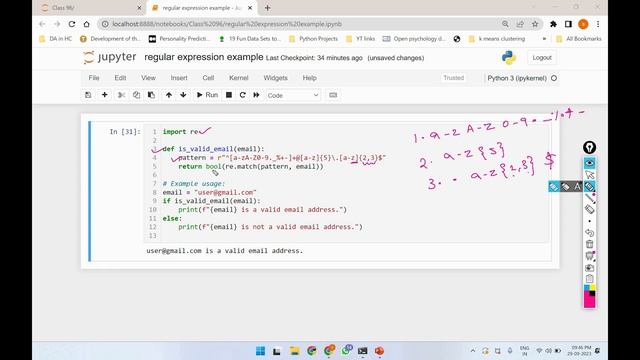
Task: Click the browser address bar URL
Action: (x=227, y=24)
